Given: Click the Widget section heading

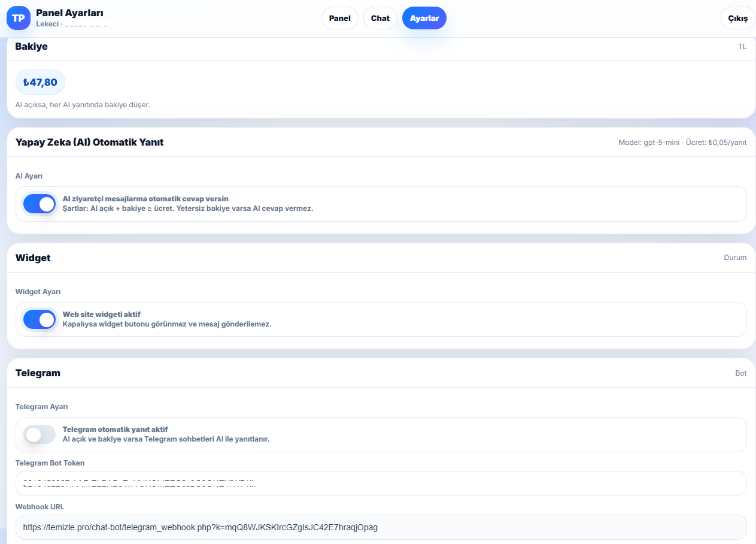Looking at the screenshot, I should point(33,258).
